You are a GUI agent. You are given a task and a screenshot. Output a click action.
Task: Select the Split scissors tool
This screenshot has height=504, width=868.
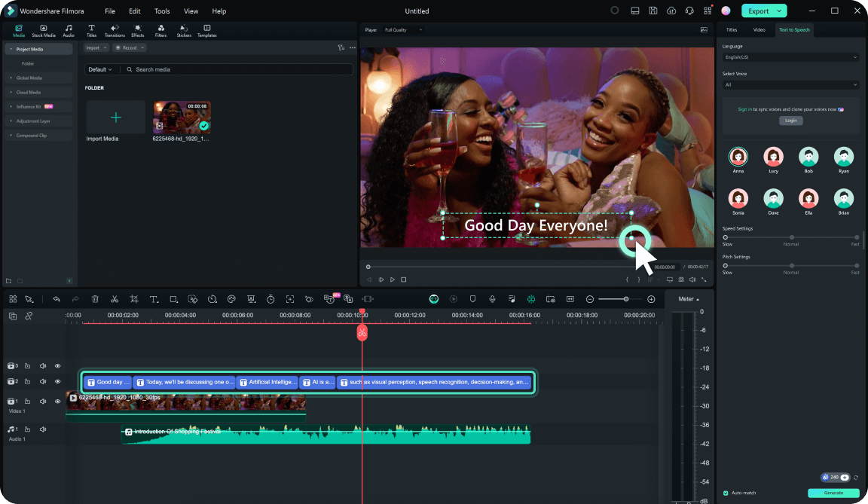point(115,299)
